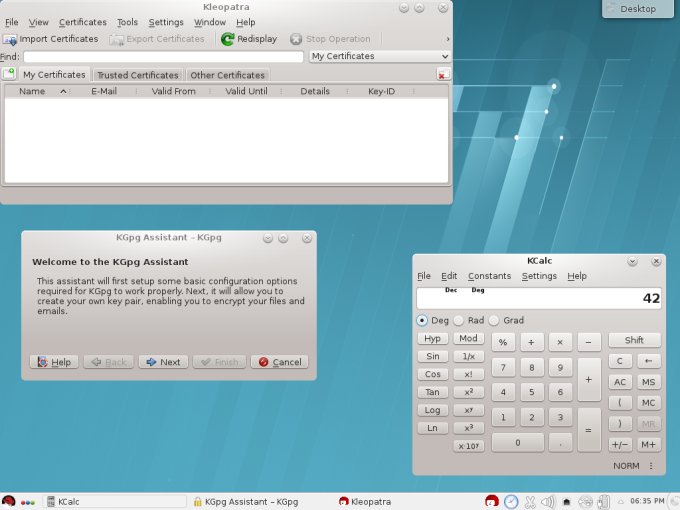
Task: Click KCalc display showing 42
Action: click(539, 298)
